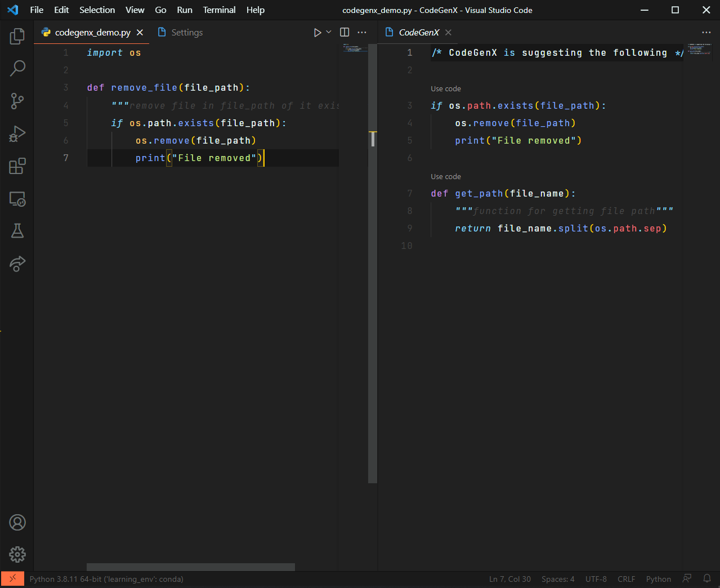Run the Python file with play button

point(317,33)
